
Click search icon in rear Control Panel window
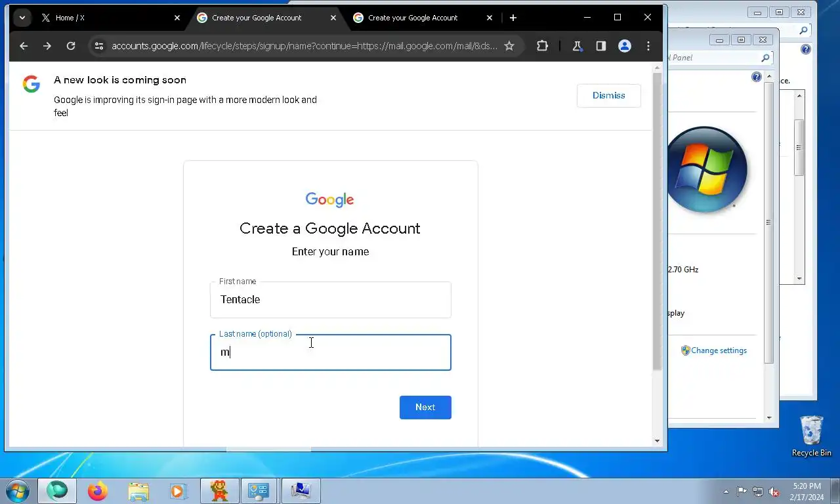point(803,30)
